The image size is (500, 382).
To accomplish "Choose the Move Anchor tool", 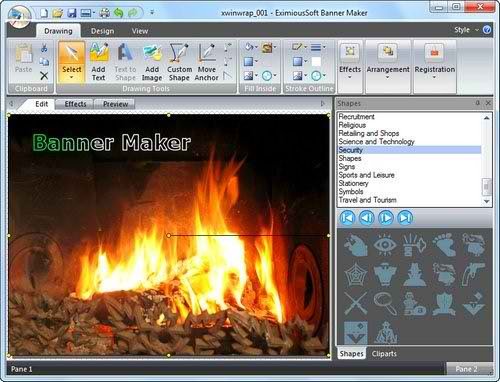I will [207, 62].
